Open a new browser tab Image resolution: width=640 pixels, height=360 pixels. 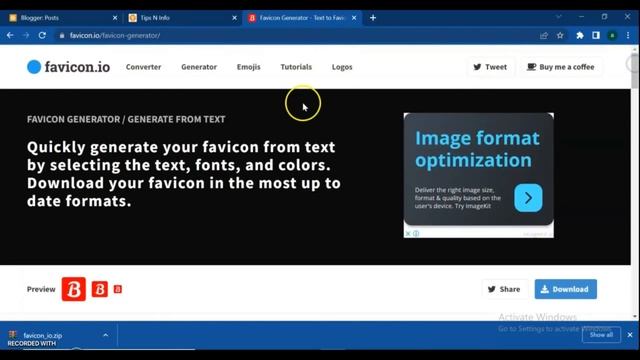[373, 18]
